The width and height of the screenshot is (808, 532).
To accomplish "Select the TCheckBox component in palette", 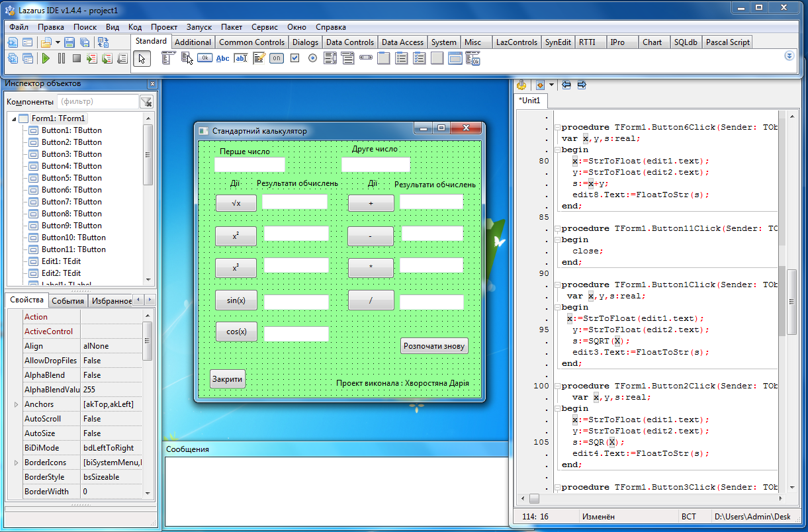I will 295,58.
